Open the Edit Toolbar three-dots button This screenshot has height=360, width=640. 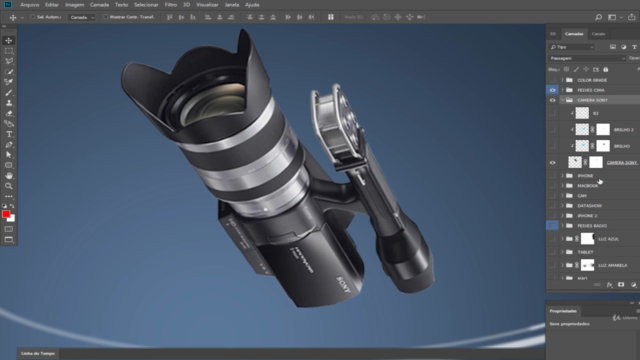pos(9,196)
